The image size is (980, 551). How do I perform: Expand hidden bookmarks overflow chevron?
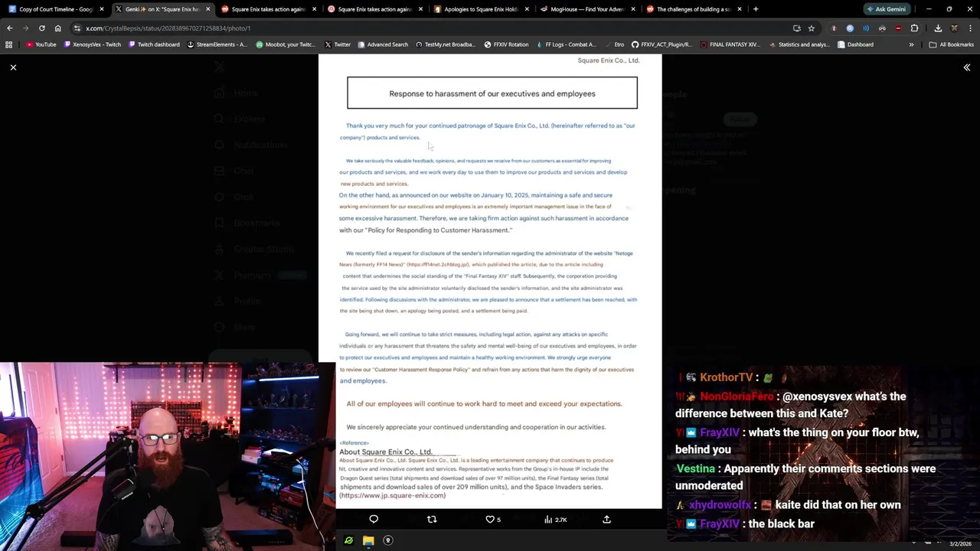(911, 44)
